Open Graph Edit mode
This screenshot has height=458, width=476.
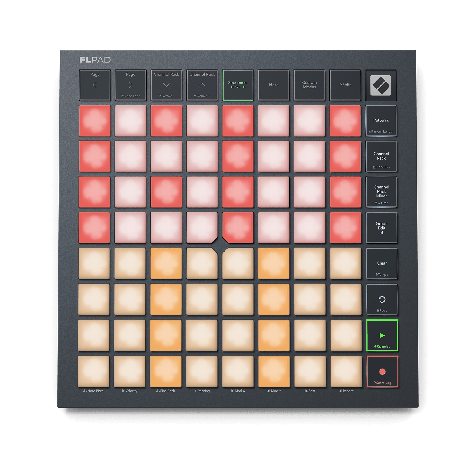[382, 228]
